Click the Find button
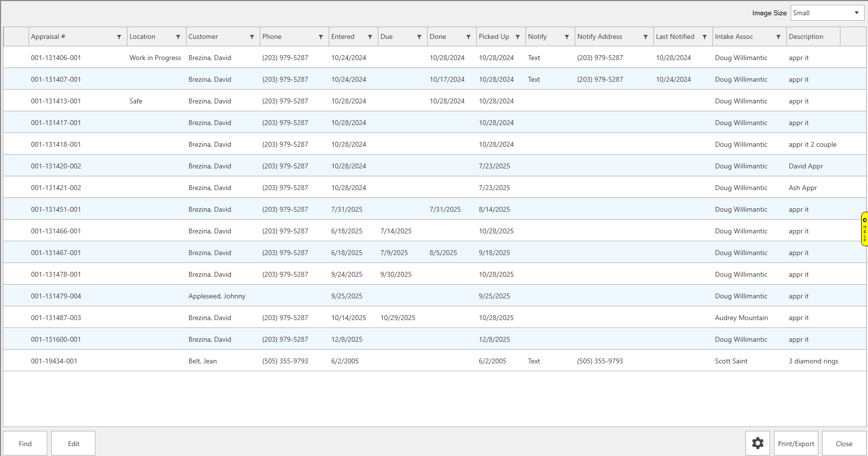 coord(25,444)
